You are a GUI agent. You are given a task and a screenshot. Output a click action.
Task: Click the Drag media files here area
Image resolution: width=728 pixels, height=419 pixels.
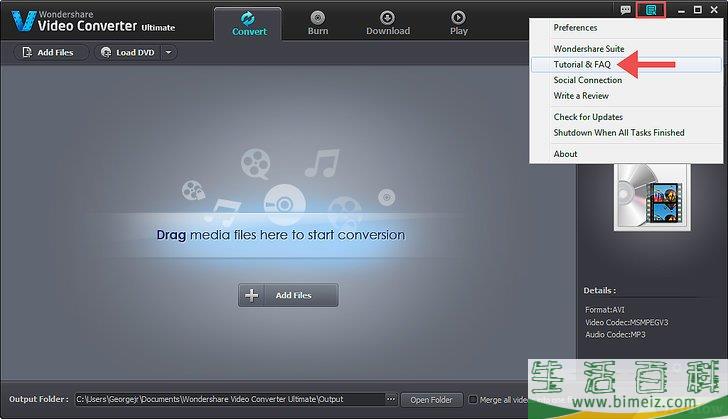(x=280, y=235)
